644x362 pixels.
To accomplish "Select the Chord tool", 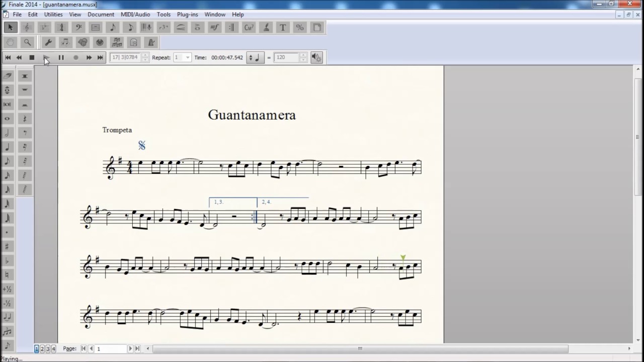I will [249, 27].
